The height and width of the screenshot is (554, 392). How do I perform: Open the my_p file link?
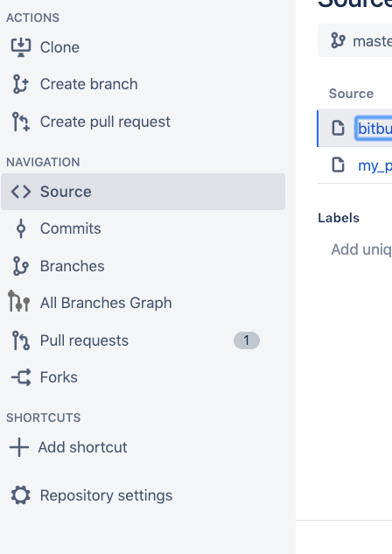click(374, 165)
